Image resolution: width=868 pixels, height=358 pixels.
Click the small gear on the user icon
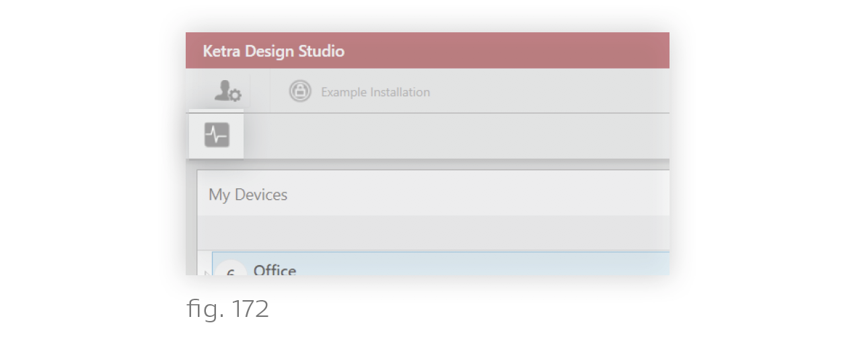click(x=236, y=96)
